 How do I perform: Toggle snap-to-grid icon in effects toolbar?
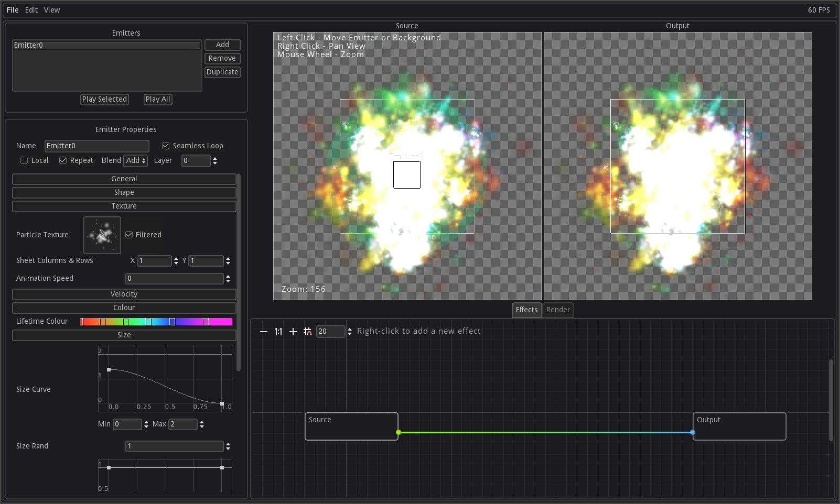308,331
